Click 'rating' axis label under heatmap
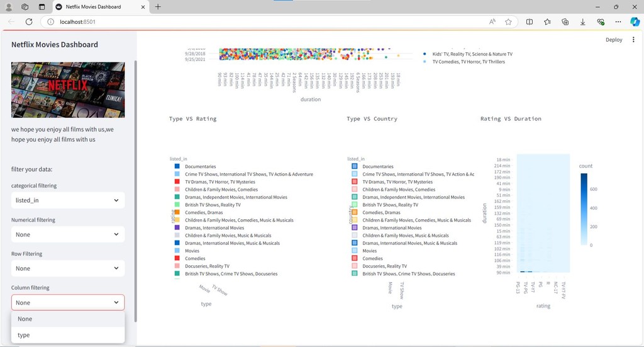This screenshot has width=644, height=347. tap(543, 306)
